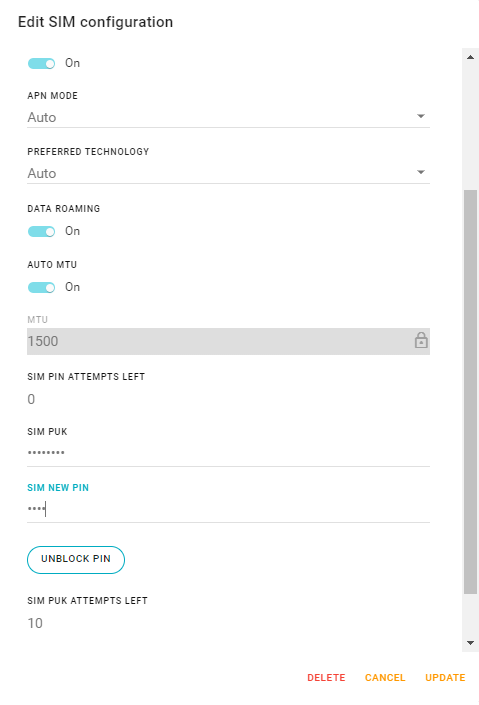The width and height of the screenshot is (479, 705).
Task: Open the APN Mode dropdown
Action: click(x=228, y=117)
